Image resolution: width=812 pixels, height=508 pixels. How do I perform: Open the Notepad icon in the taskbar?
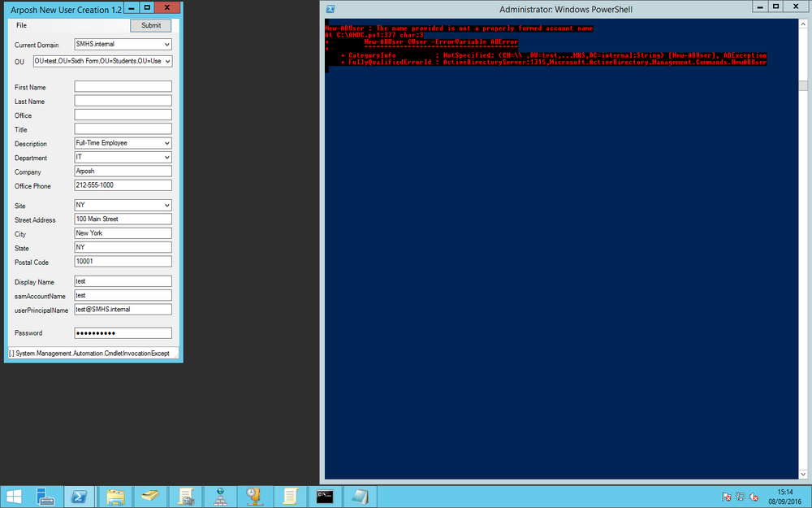click(360, 497)
